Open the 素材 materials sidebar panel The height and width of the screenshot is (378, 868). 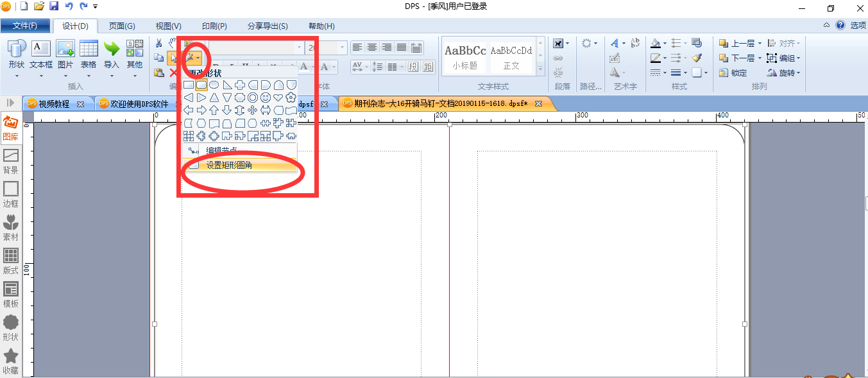(x=10, y=227)
